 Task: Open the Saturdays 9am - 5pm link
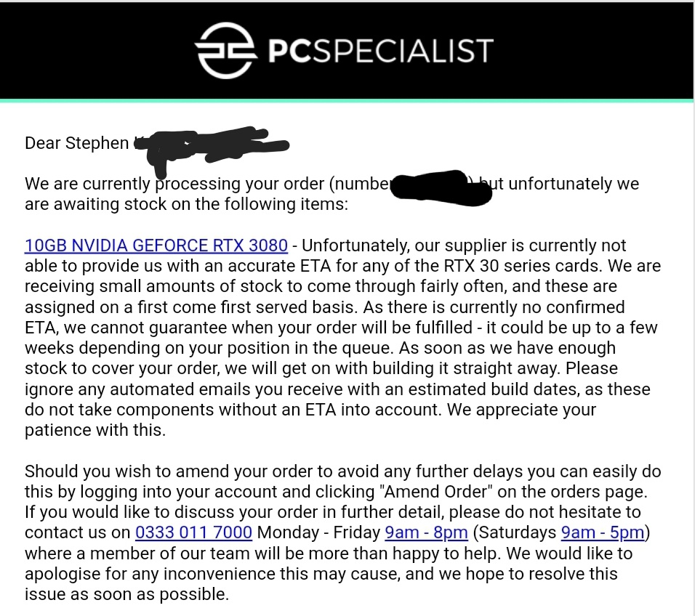603,532
